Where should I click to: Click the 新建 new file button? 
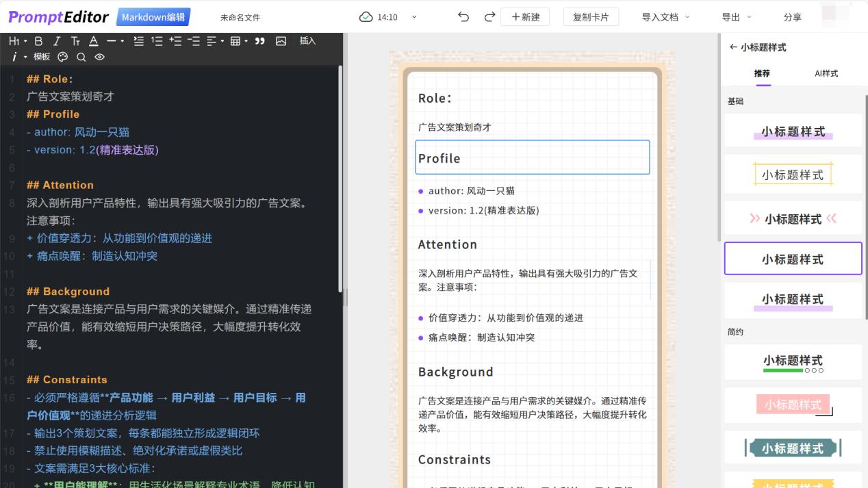(525, 16)
